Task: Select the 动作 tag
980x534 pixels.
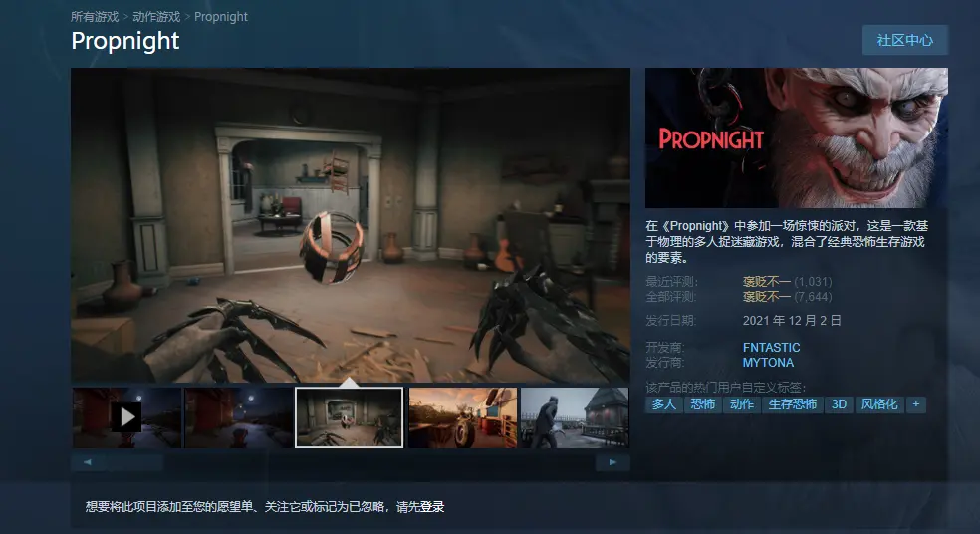Action: 741,404
